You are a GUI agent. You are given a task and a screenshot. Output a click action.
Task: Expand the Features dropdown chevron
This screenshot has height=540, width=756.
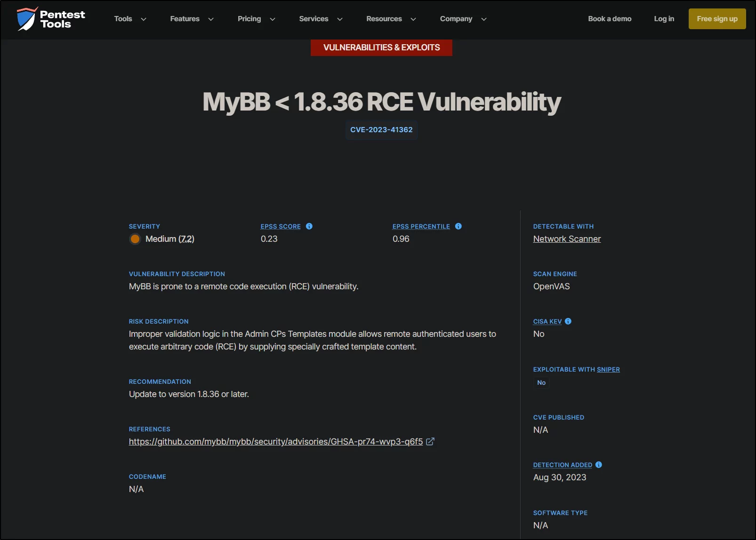(211, 19)
